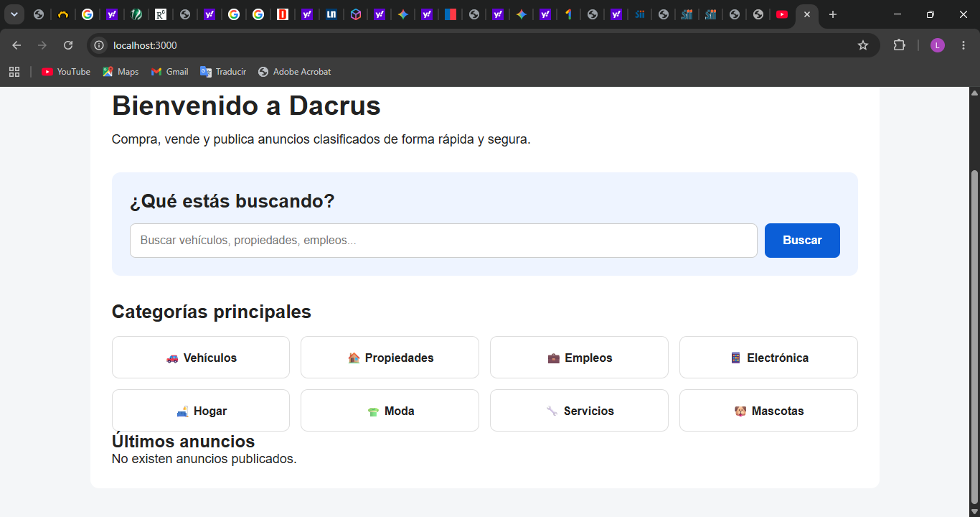
Task: Switch to the orange arc favicon tab
Action: pos(63,14)
